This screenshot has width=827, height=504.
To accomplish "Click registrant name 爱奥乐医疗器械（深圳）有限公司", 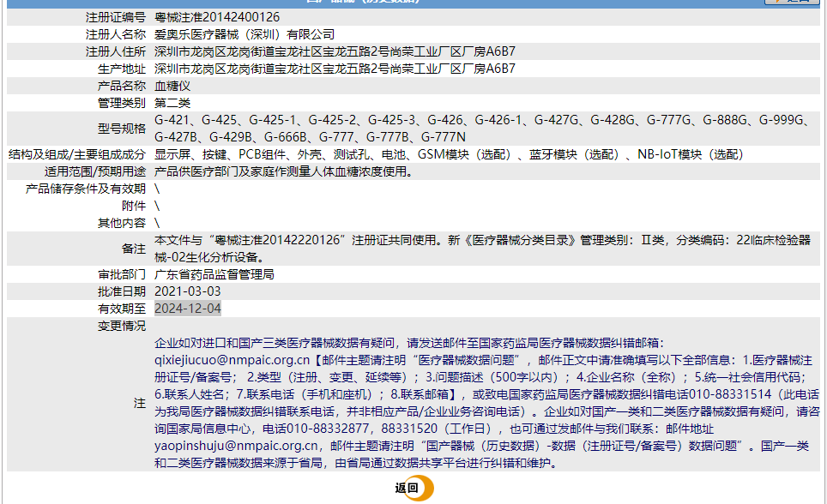I will [x=243, y=33].
